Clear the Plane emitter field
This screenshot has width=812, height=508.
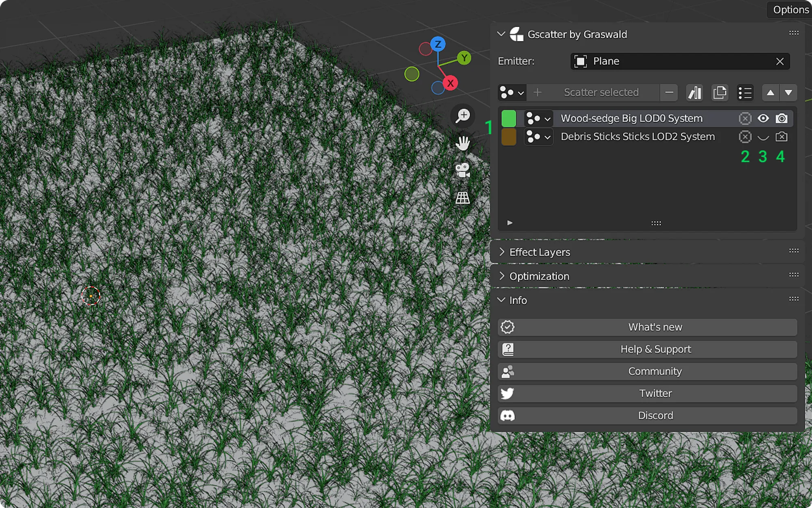[x=780, y=61]
